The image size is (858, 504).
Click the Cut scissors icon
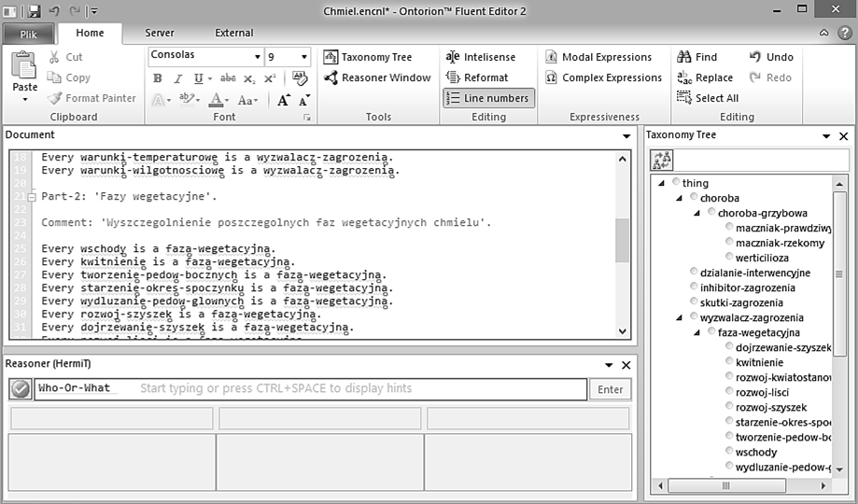(54, 57)
